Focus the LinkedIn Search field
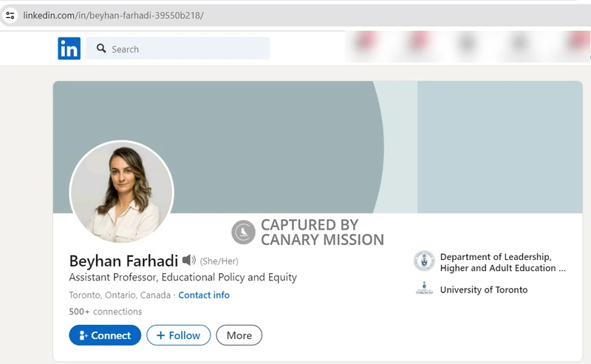Viewport: 591px width, 364px height. [177, 48]
